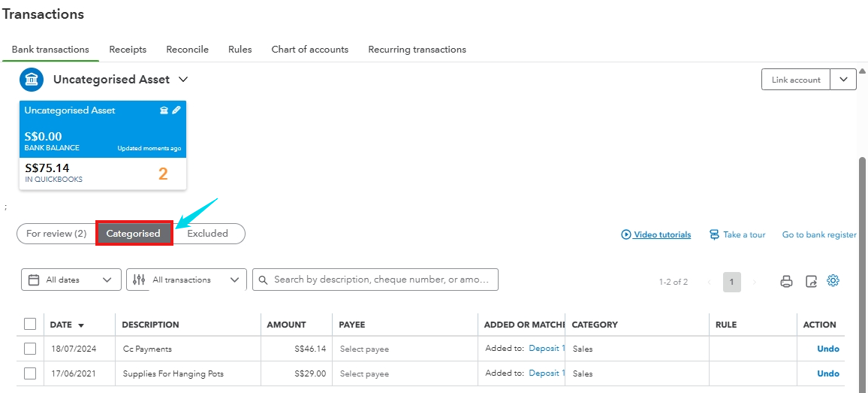
Task: Open the Deposit link in Cc Payments row
Action: pos(547,348)
